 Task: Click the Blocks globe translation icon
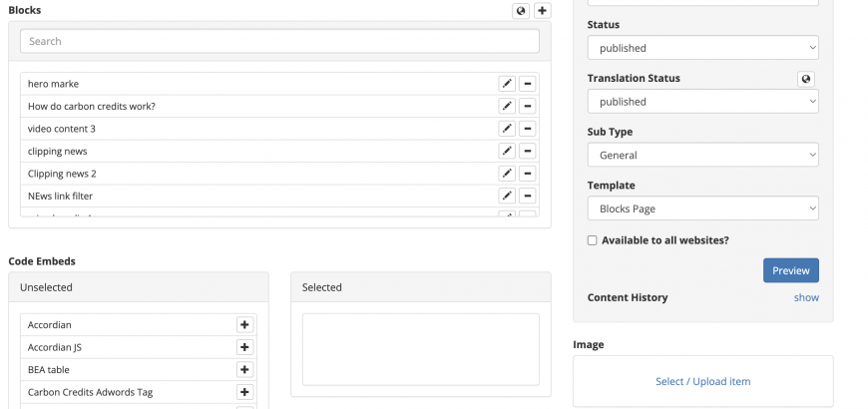tap(521, 11)
